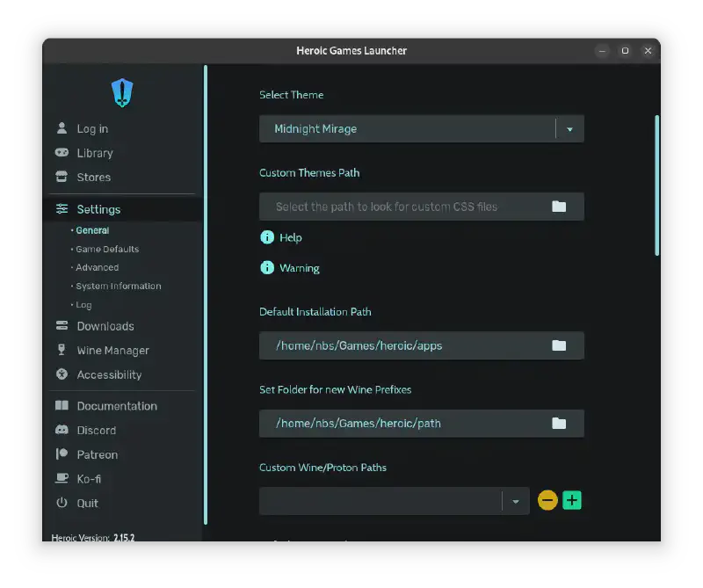The image size is (703, 588).
Task: Open the Stores page
Action: 93,178
